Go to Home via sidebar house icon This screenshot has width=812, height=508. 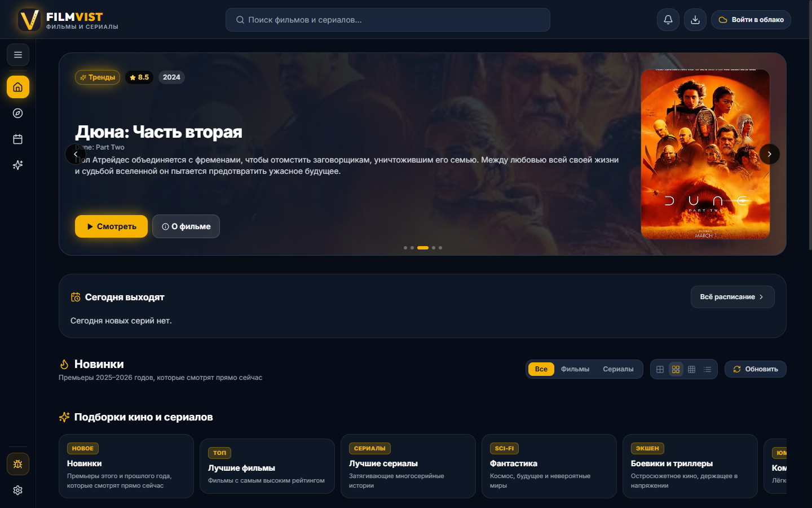click(x=18, y=87)
